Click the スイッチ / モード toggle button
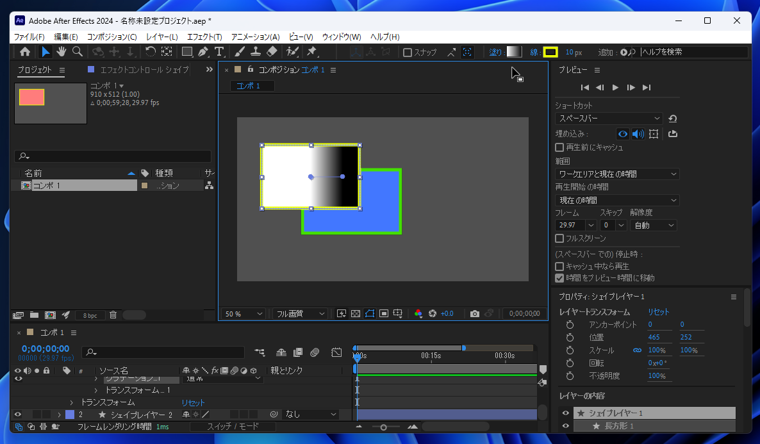 (x=233, y=427)
